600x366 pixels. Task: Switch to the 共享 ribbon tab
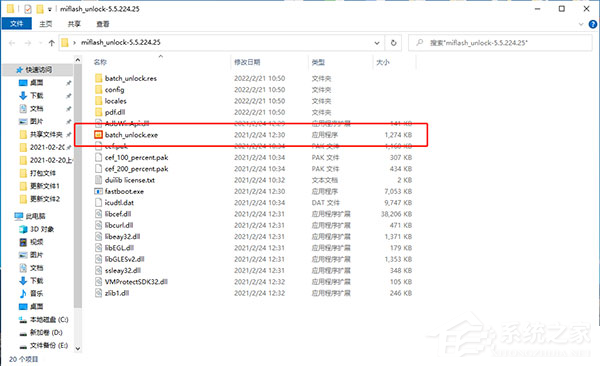point(74,24)
